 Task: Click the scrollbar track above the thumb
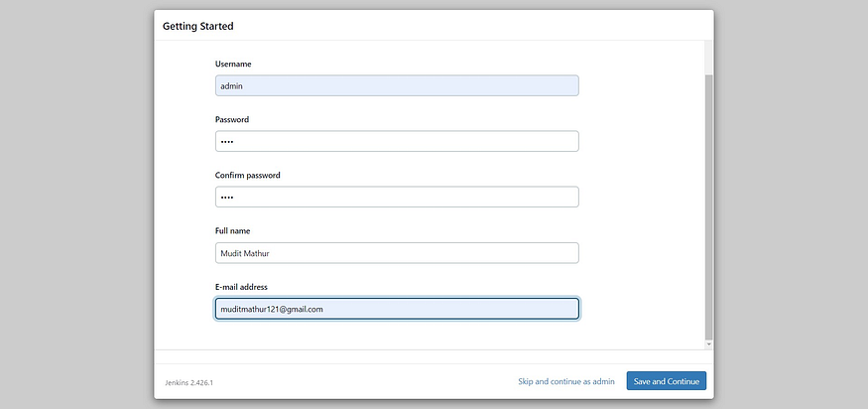tap(708, 58)
